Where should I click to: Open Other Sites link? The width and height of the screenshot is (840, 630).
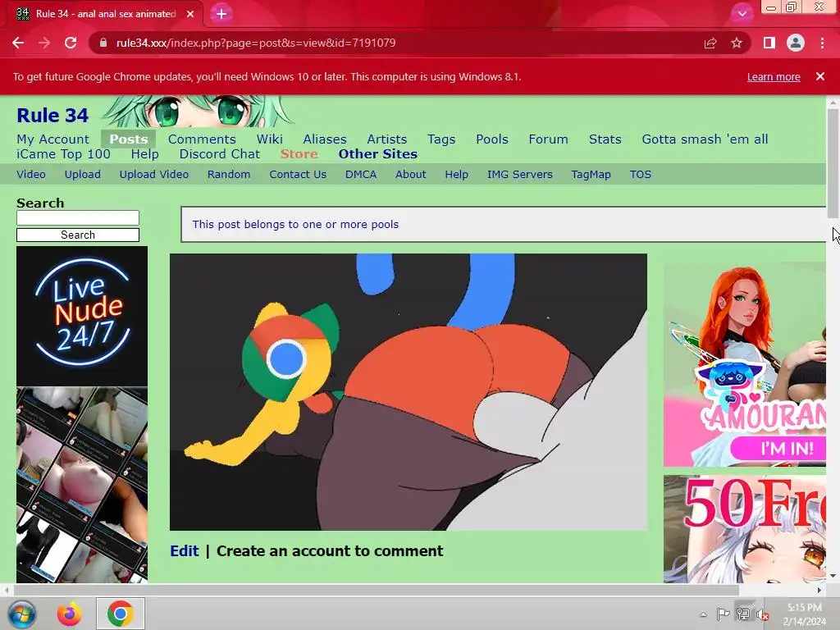tap(377, 154)
